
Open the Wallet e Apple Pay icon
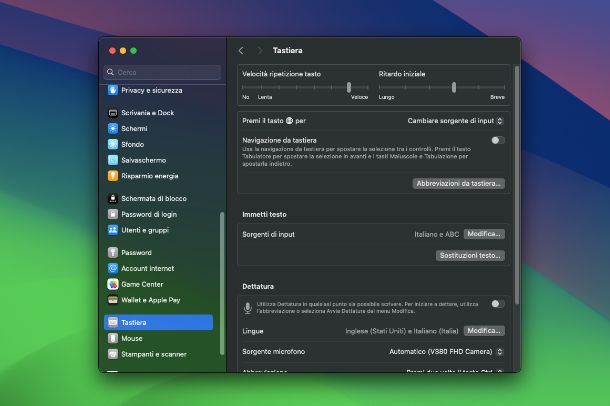coord(113,300)
